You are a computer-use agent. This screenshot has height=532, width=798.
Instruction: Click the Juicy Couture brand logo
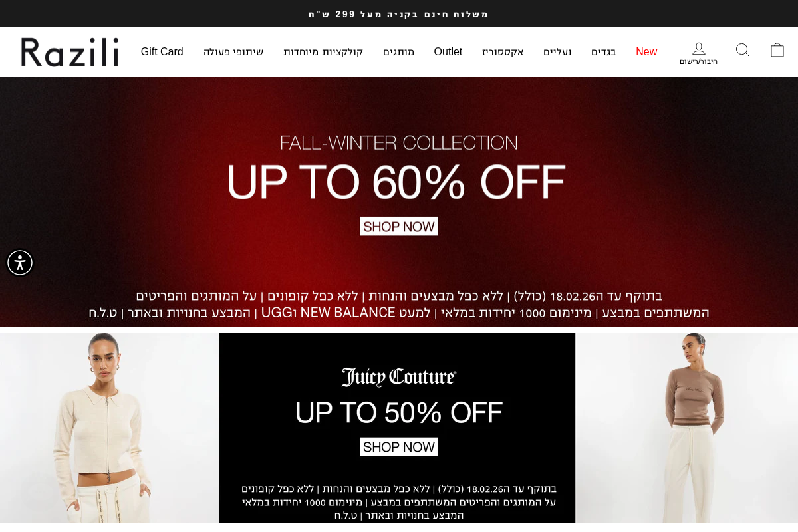point(399,377)
